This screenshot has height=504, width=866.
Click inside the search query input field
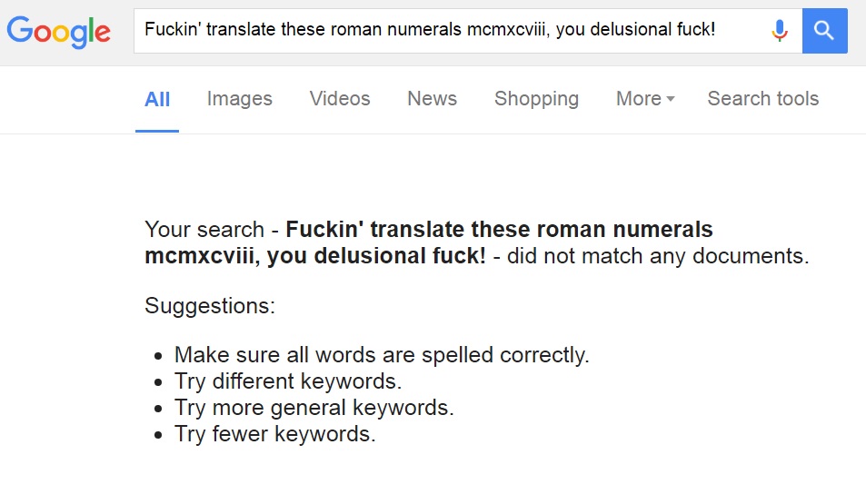tap(450, 31)
